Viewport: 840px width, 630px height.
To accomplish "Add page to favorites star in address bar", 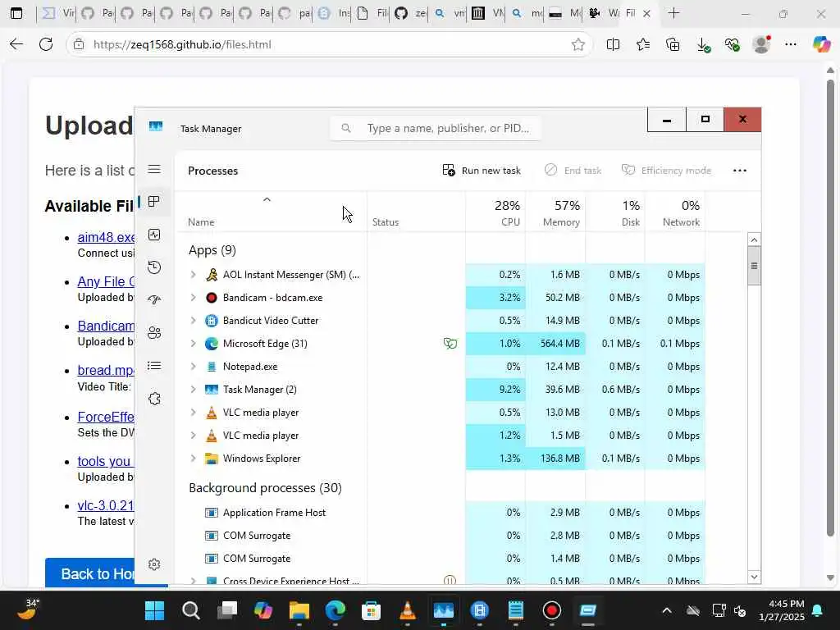I will pos(577,44).
